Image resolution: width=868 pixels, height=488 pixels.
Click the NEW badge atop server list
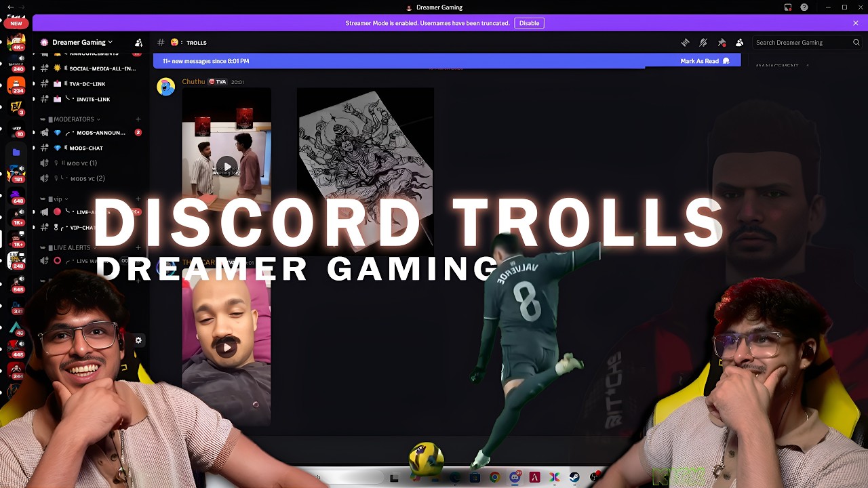point(16,23)
